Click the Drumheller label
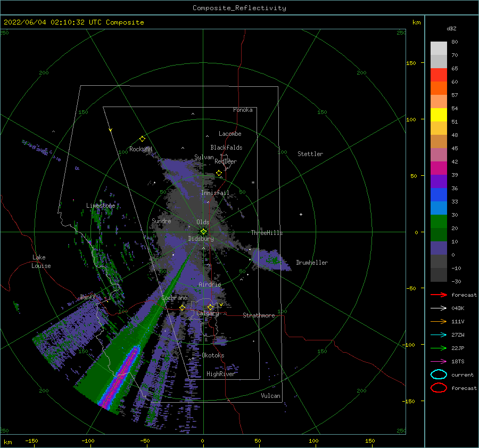479x448 pixels. point(312,263)
